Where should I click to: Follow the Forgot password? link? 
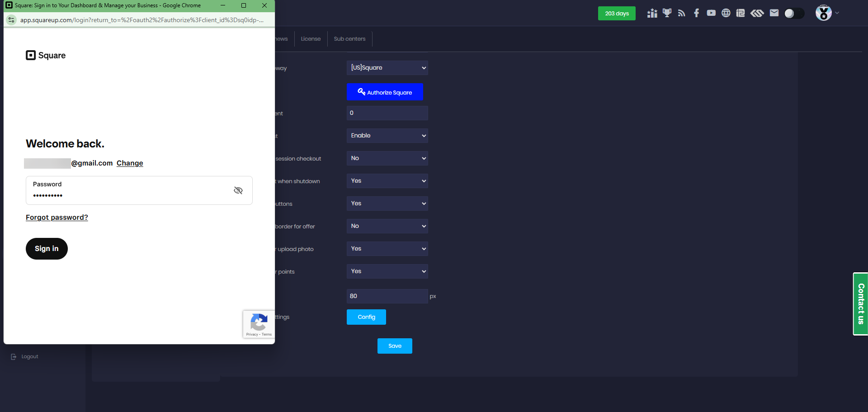57,218
